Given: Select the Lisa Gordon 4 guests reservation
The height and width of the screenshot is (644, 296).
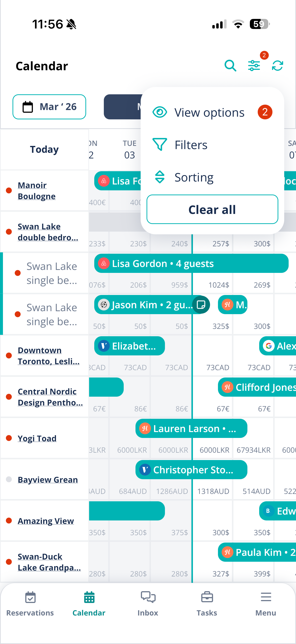Looking at the screenshot, I should pyautogui.click(x=191, y=263).
